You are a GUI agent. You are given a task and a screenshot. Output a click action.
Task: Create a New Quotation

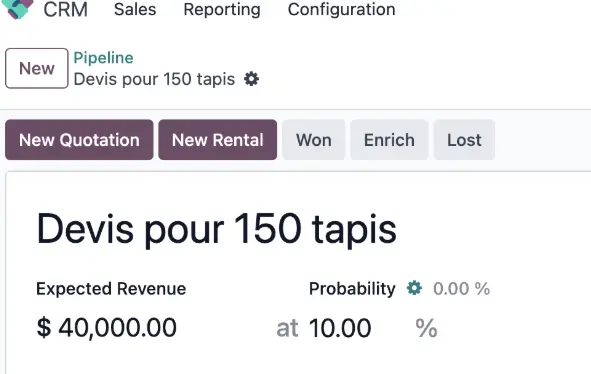pos(79,140)
